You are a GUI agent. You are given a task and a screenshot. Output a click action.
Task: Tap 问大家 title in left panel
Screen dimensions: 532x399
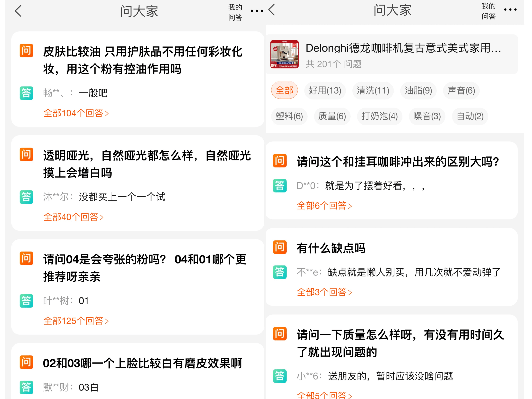tap(139, 11)
